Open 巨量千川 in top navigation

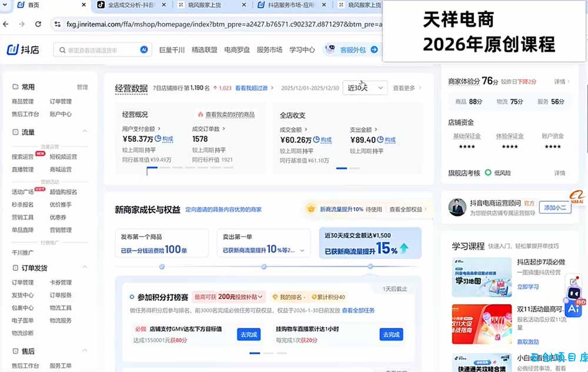[x=172, y=49]
